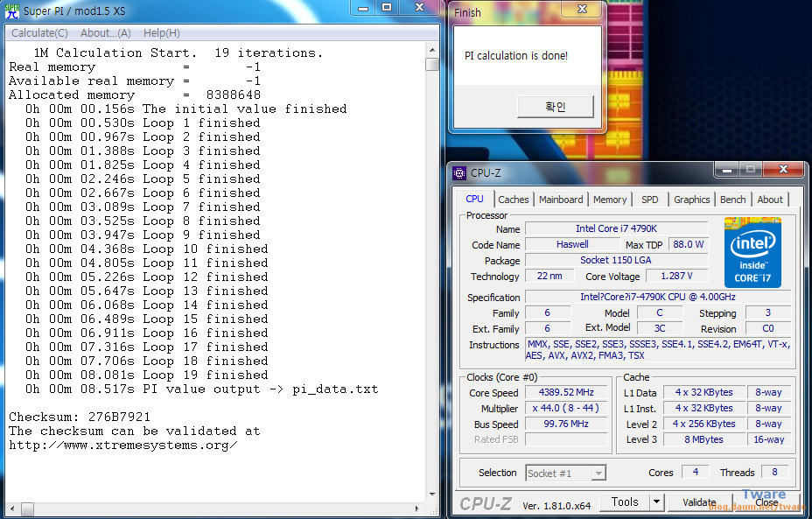
Task: Click the Level 2 value 4 x 256 KBytes
Action: (703, 424)
